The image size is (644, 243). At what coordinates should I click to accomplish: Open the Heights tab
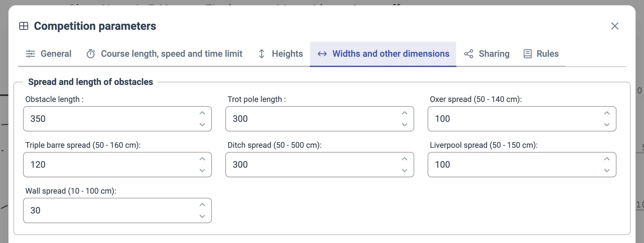pos(287,54)
